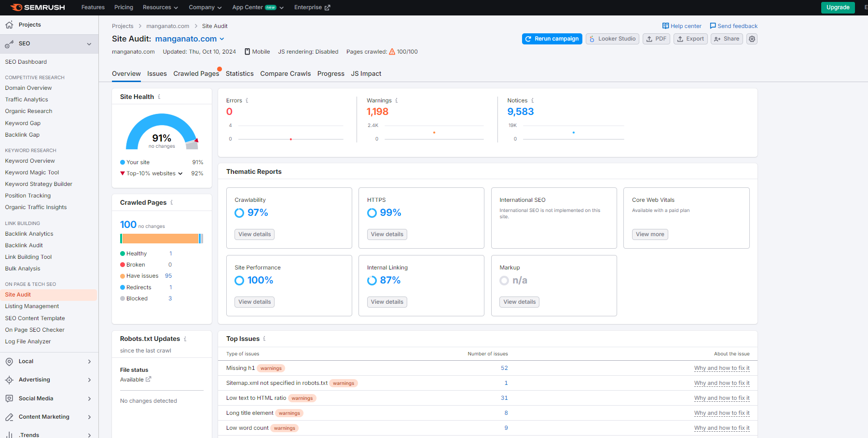Open fix link for Missing h1

tap(722, 368)
